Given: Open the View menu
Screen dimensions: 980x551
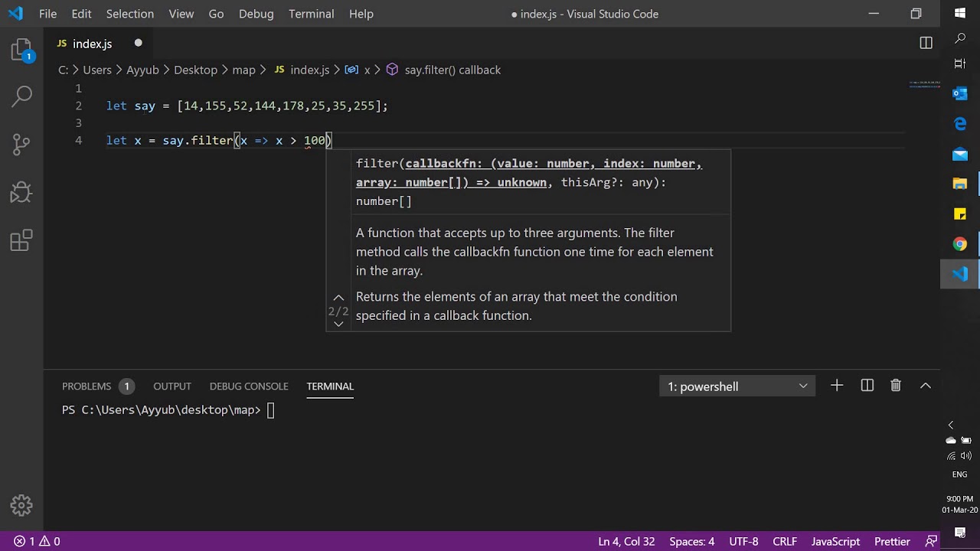Looking at the screenshot, I should pyautogui.click(x=181, y=14).
